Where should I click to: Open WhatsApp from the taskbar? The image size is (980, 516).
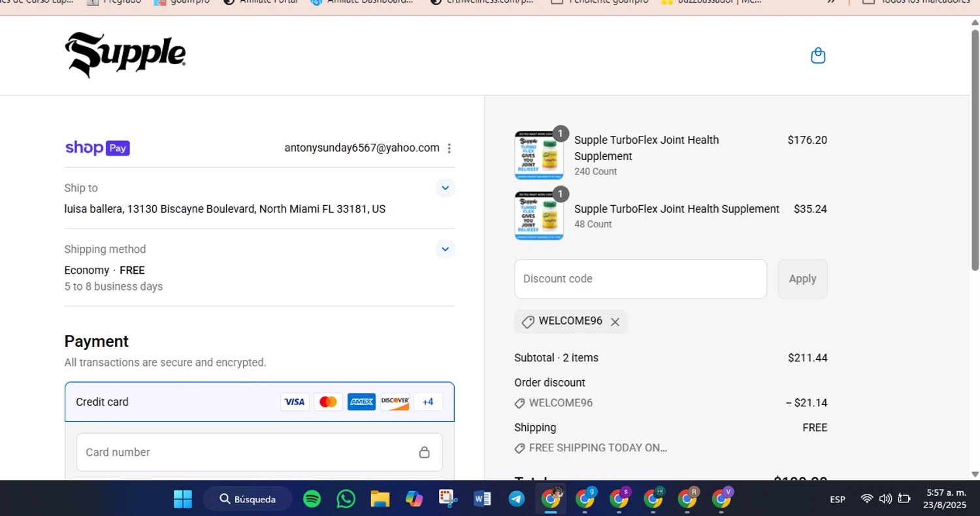tap(346, 499)
